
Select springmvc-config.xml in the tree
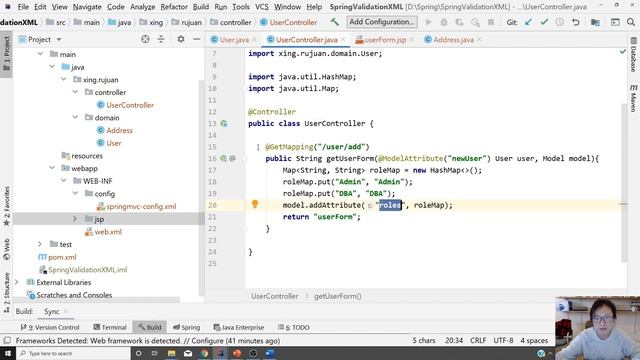tap(141, 207)
